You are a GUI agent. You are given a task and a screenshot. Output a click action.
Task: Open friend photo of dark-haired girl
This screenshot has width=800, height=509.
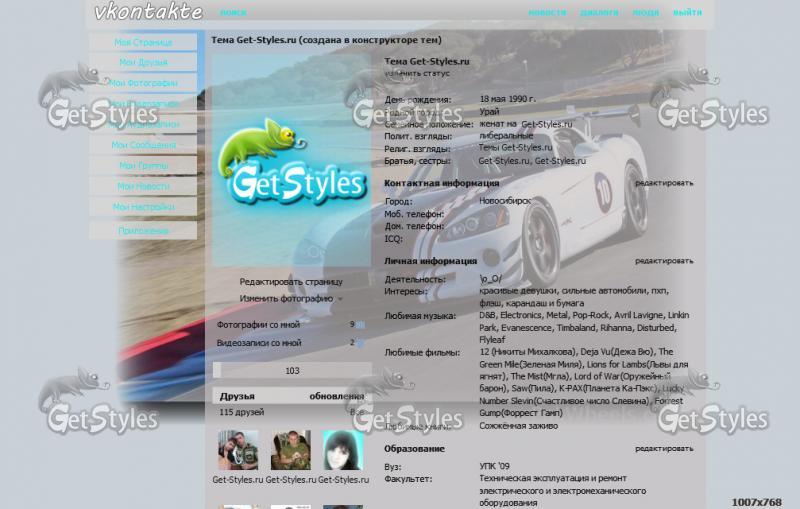pyautogui.click(x=343, y=450)
